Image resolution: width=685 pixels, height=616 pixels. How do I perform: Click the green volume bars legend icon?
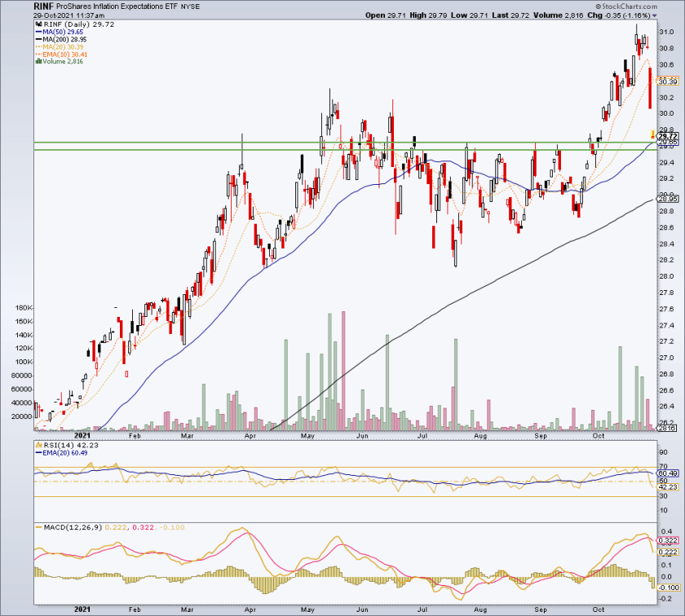pyautogui.click(x=37, y=61)
